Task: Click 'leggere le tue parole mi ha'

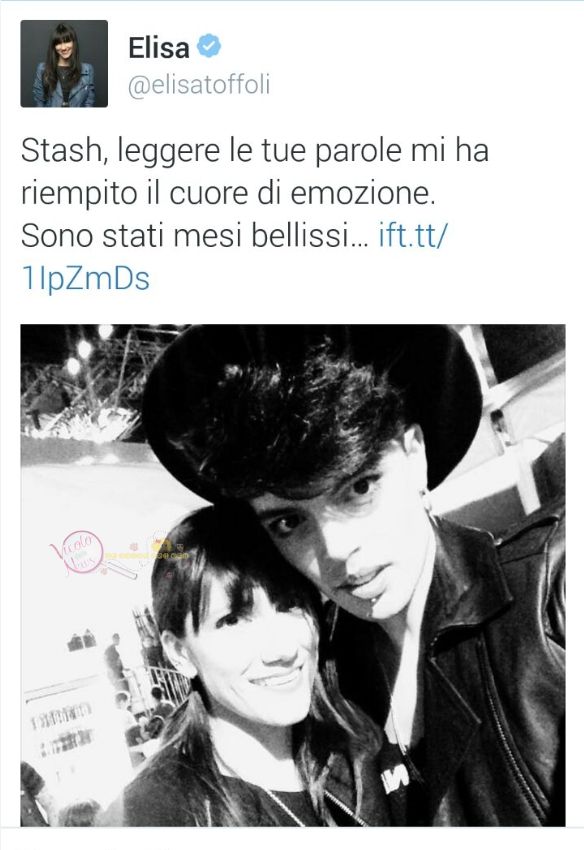Action: click(x=303, y=152)
